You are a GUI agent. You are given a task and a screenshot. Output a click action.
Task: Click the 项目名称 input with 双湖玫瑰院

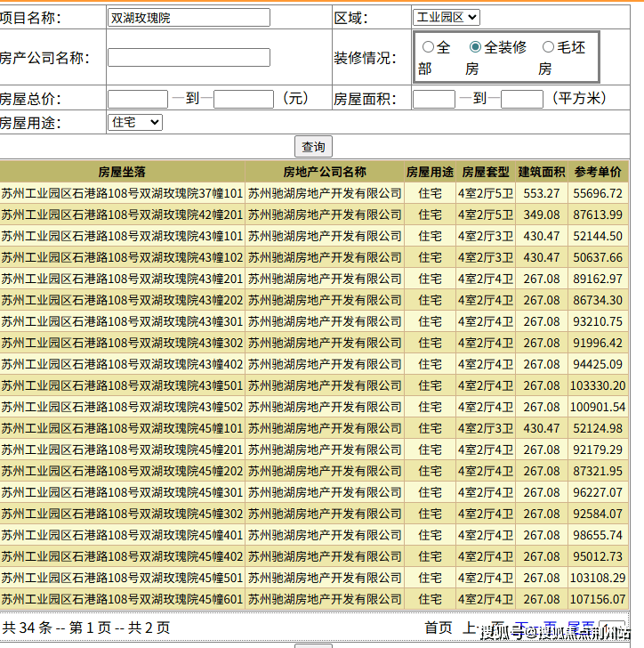(x=189, y=18)
